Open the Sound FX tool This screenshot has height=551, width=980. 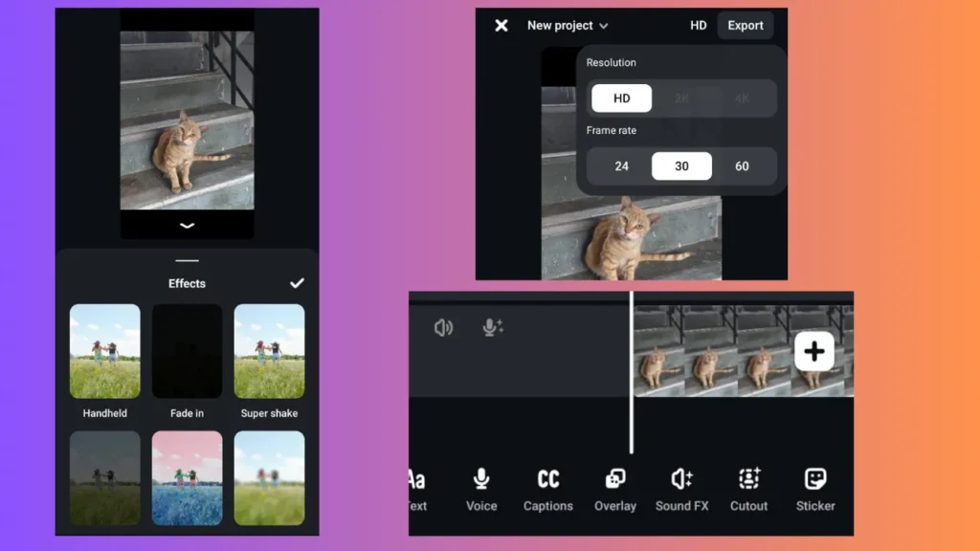coord(681,488)
